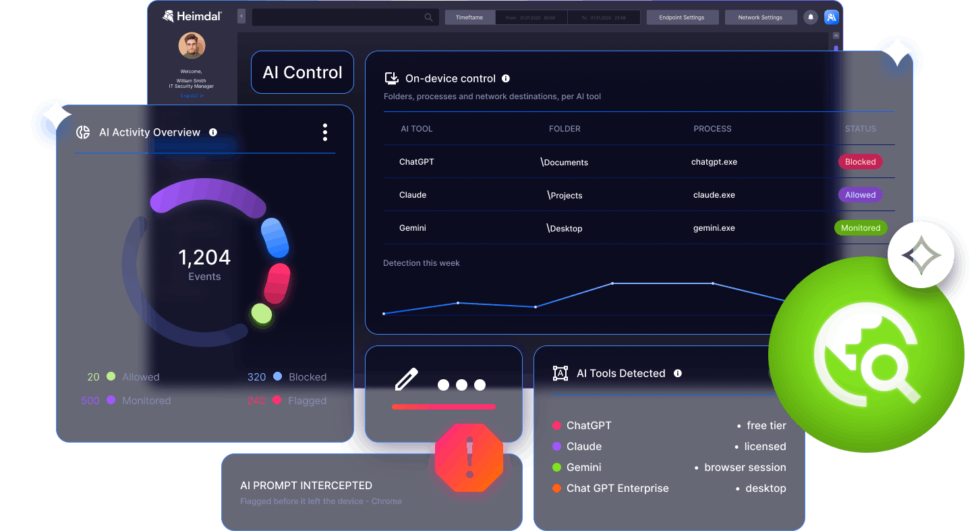Focus the top search field
The width and height of the screenshot is (980, 531).
[345, 18]
